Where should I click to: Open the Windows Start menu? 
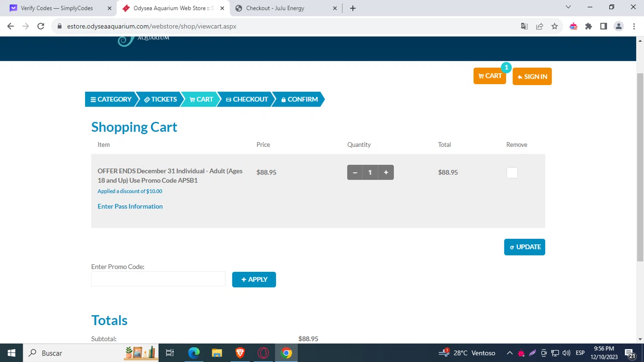[11, 353]
